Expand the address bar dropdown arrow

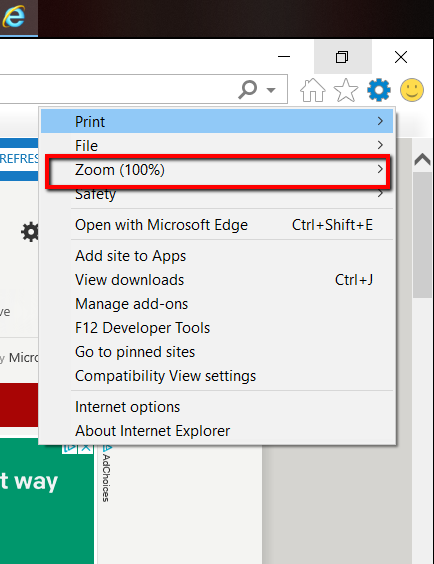point(271,90)
